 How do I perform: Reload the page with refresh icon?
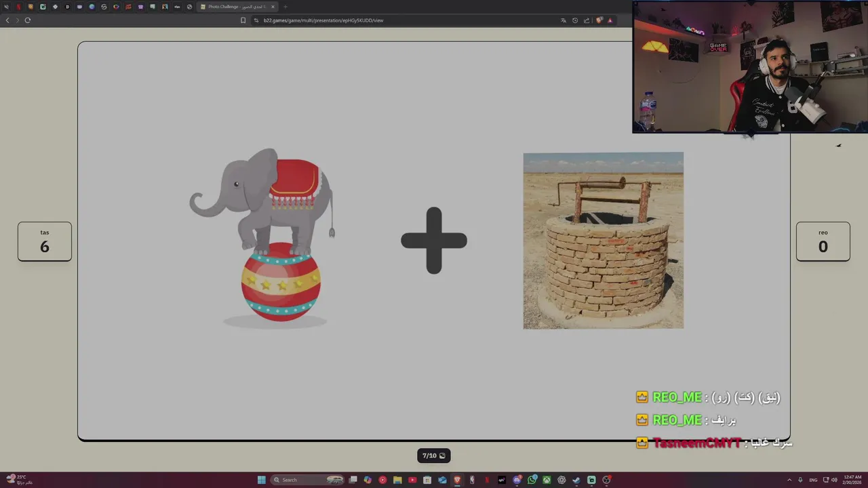pos(28,20)
